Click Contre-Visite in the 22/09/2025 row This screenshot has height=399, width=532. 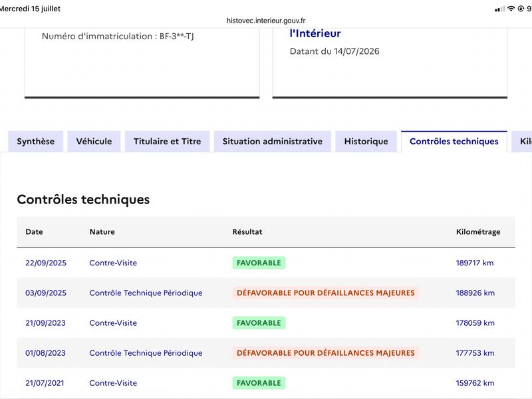113,263
